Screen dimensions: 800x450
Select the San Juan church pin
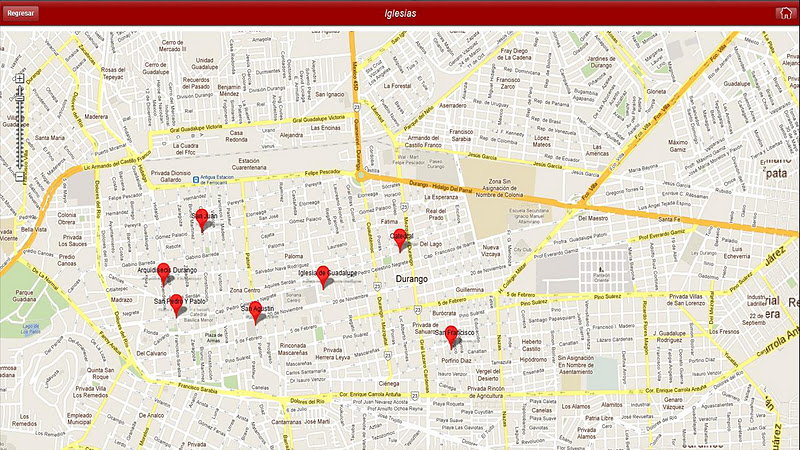(x=202, y=220)
